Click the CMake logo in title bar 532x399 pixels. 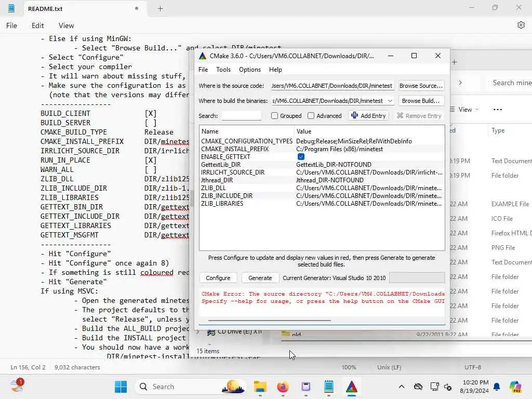click(x=203, y=56)
